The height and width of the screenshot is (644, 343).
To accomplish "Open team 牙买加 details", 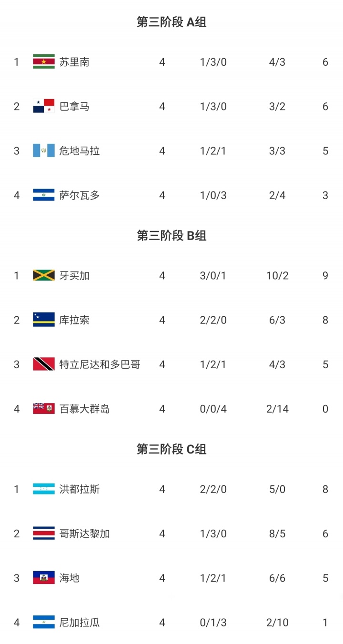I will pos(74,275).
